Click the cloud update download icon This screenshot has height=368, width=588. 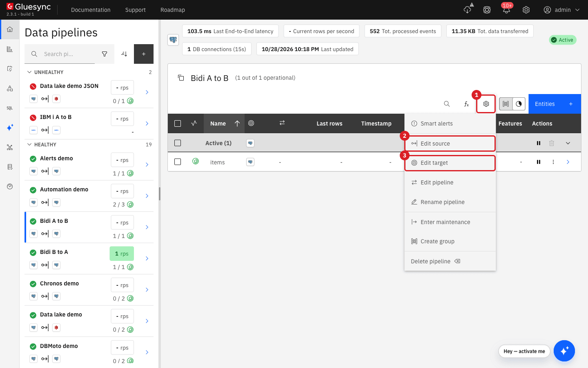(x=468, y=10)
